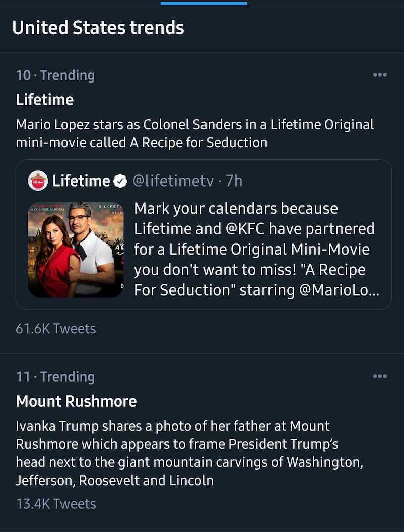404x532 pixels.
Task: Open more options for Lifetime trend
Action: click(379, 75)
